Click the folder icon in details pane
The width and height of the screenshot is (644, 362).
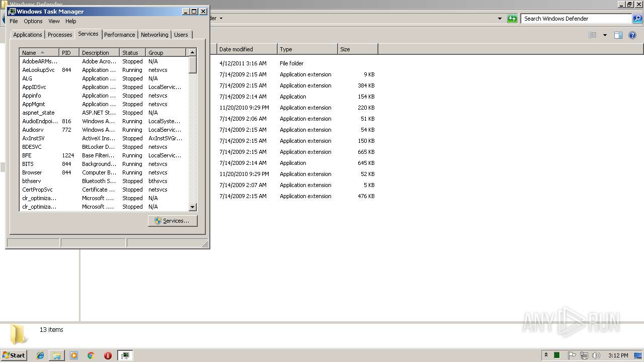[x=19, y=334]
